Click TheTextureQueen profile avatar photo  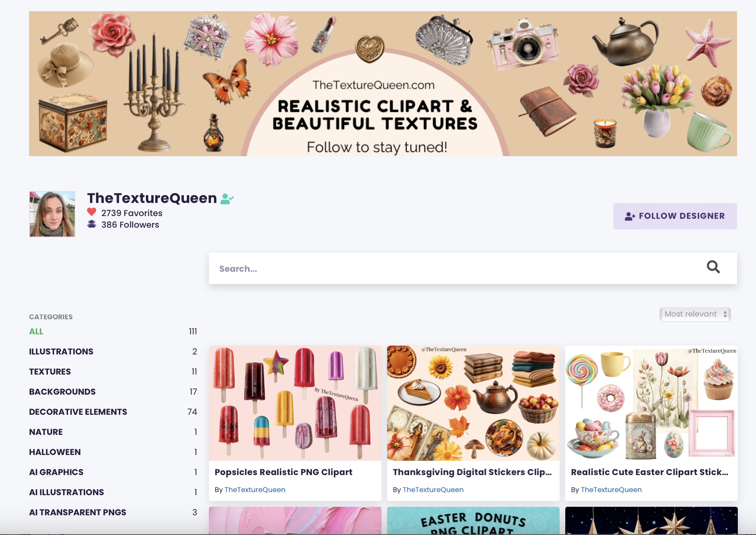[52, 214]
